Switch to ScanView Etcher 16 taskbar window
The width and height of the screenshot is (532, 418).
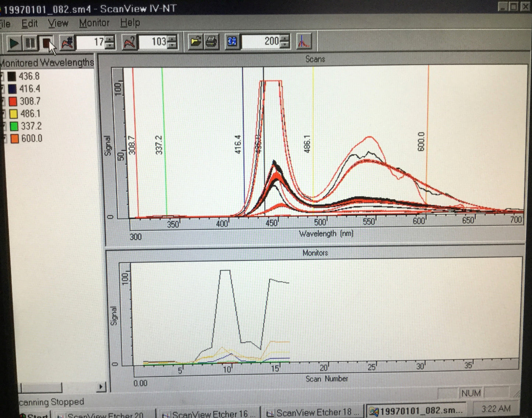point(209,414)
